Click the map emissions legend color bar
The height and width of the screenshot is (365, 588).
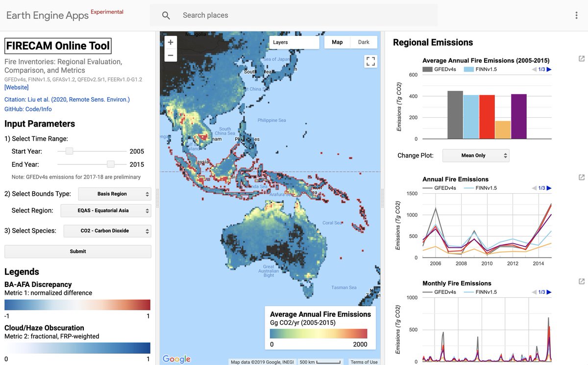click(x=318, y=334)
